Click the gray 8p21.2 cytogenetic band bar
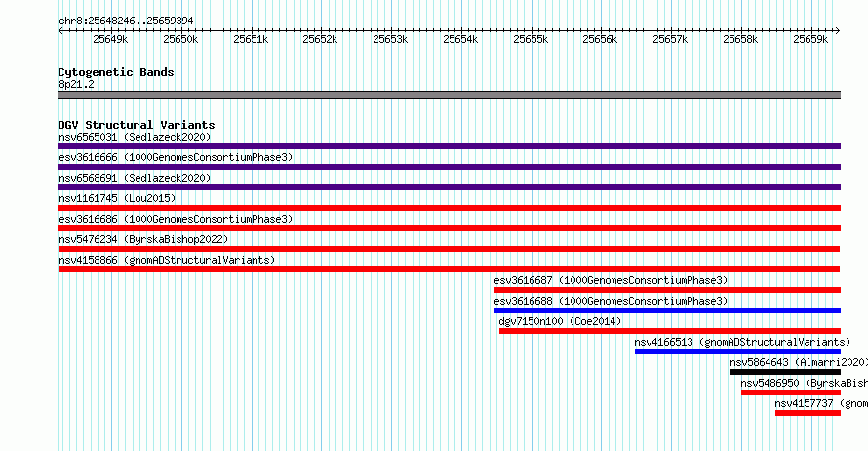868x451 pixels. pos(449,95)
